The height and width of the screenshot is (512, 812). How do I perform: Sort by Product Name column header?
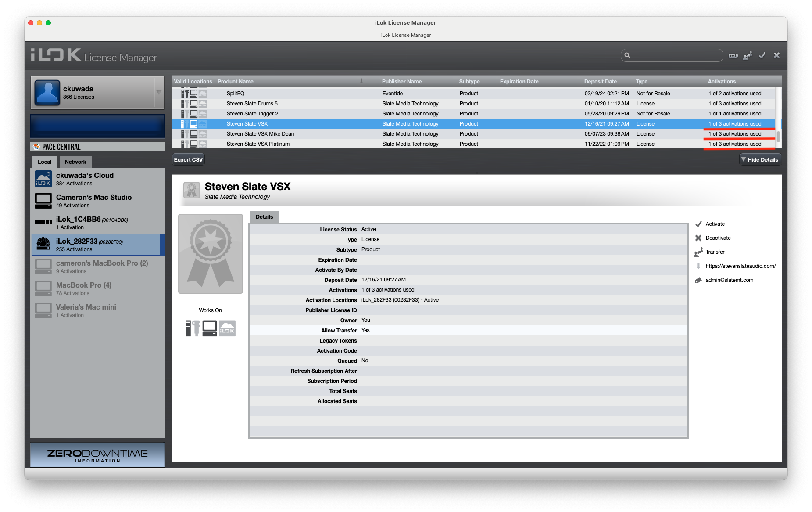(236, 82)
